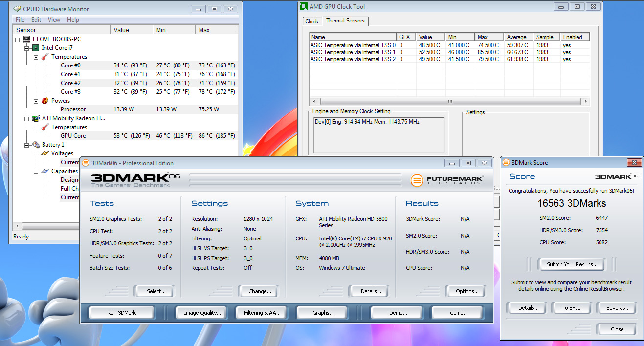Open Image Quality settings in 3DMark06

coord(202,313)
